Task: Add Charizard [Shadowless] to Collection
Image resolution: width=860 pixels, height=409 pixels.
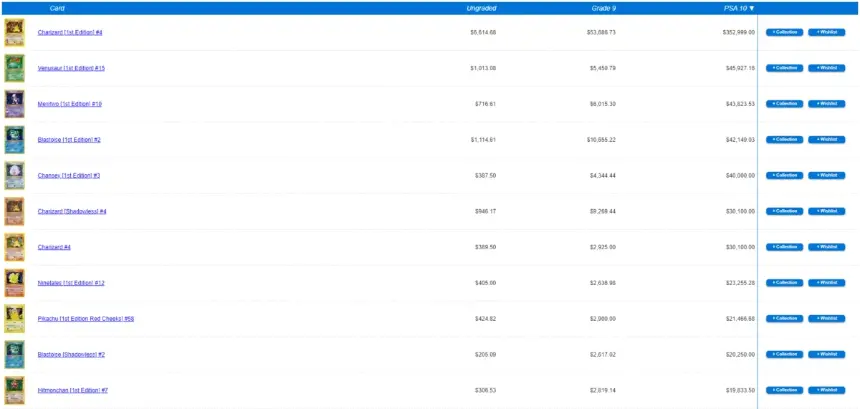Action: click(x=784, y=211)
